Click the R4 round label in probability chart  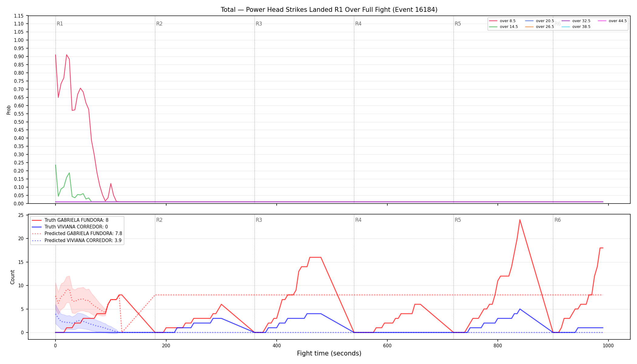point(358,24)
